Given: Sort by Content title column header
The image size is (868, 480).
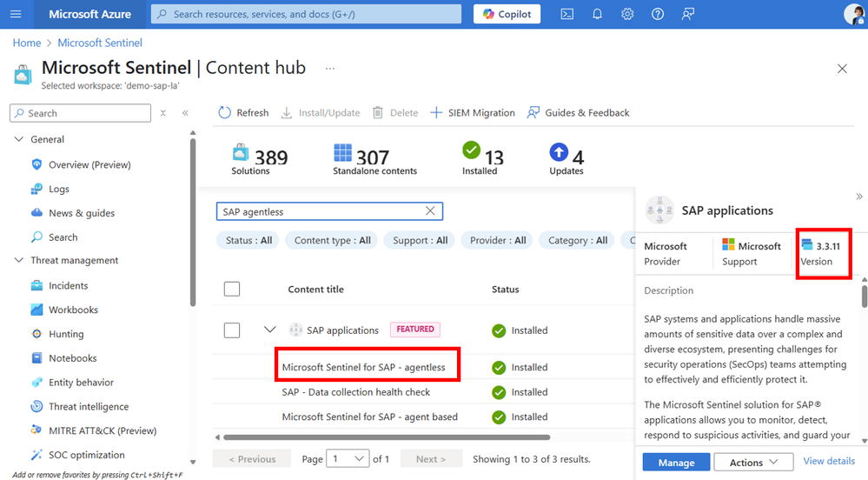Looking at the screenshot, I should 315,290.
